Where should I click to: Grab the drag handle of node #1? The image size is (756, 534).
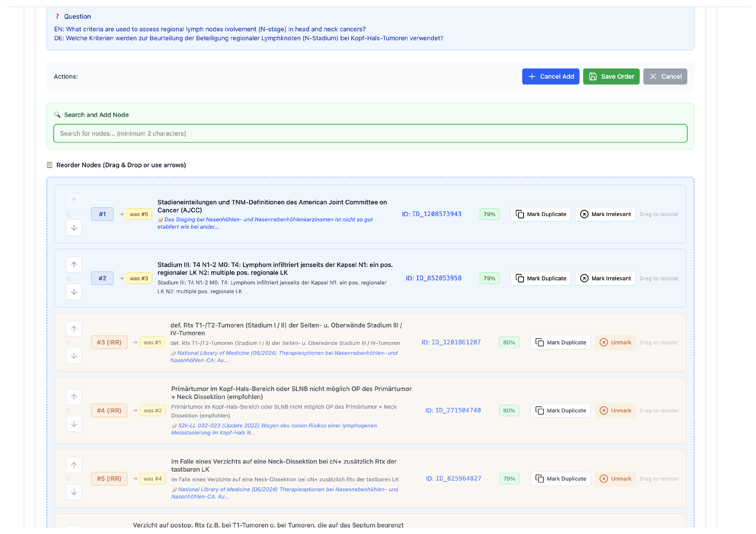coord(68,214)
